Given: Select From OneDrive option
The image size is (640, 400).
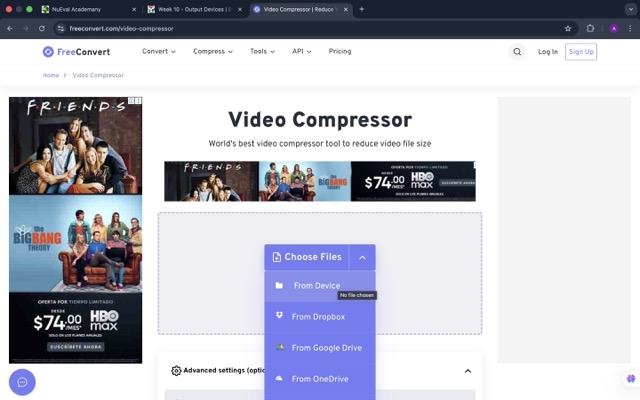Looking at the screenshot, I should [x=320, y=379].
